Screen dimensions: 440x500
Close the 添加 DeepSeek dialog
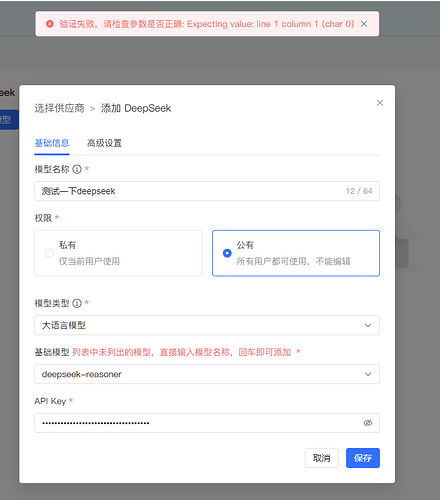point(380,103)
